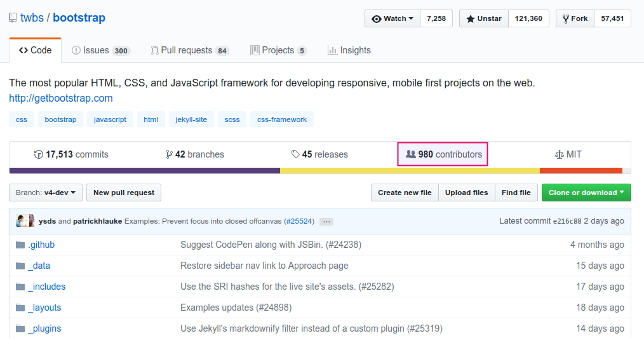Image resolution: width=644 pixels, height=338 pixels.
Task: Open the _plugins folder
Action: [x=44, y=328]
